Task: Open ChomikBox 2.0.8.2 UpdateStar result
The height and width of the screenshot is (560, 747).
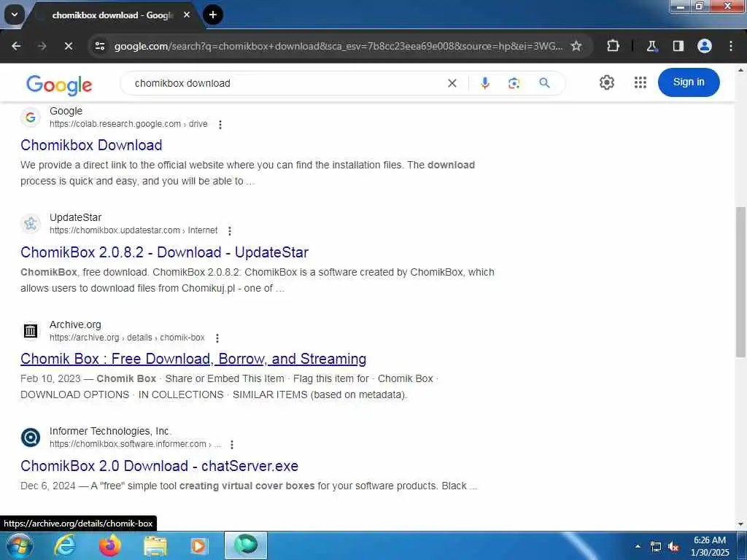Action: point(164,252)
